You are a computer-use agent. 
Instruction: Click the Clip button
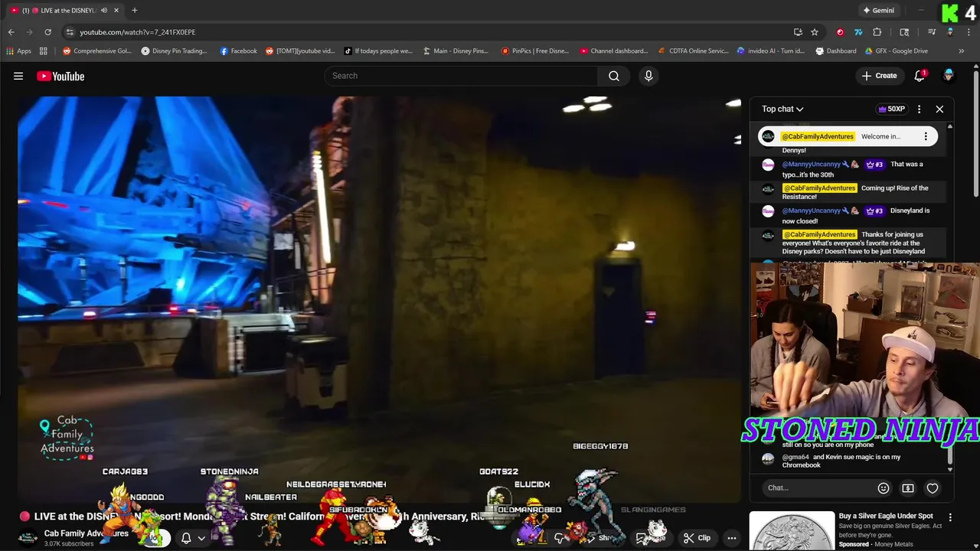[x=697, y=538]
